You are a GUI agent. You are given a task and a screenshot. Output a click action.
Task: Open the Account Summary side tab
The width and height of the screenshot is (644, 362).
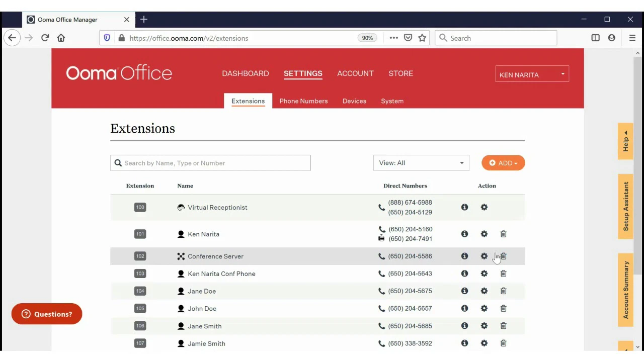tap(625, 290)
